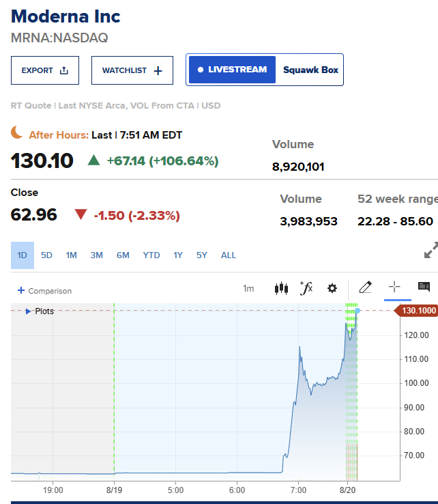Click the 7:00 time label on axis
This screenshot has width=438, height=504.
tap(298, 490)
